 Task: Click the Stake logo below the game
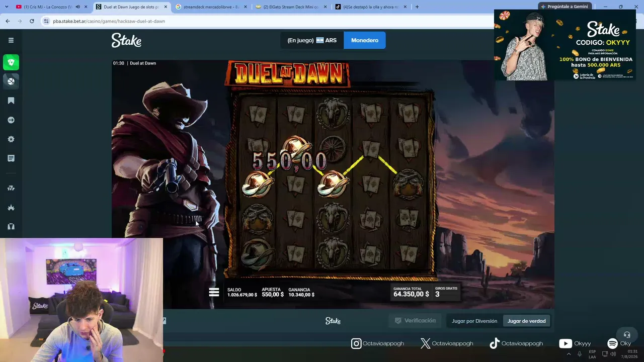tap(333, 321)
